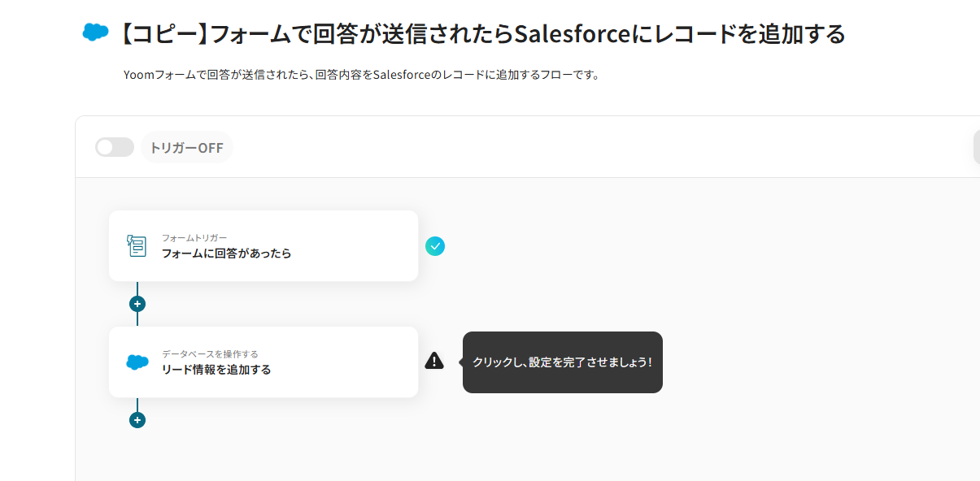Click the connector line under the form trigger card
The height and width of the screenshot is (481, 980).
[137, 288]
